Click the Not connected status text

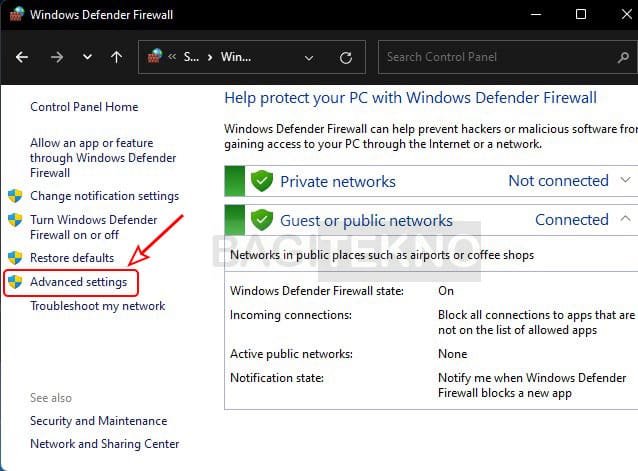click(559, 181)
